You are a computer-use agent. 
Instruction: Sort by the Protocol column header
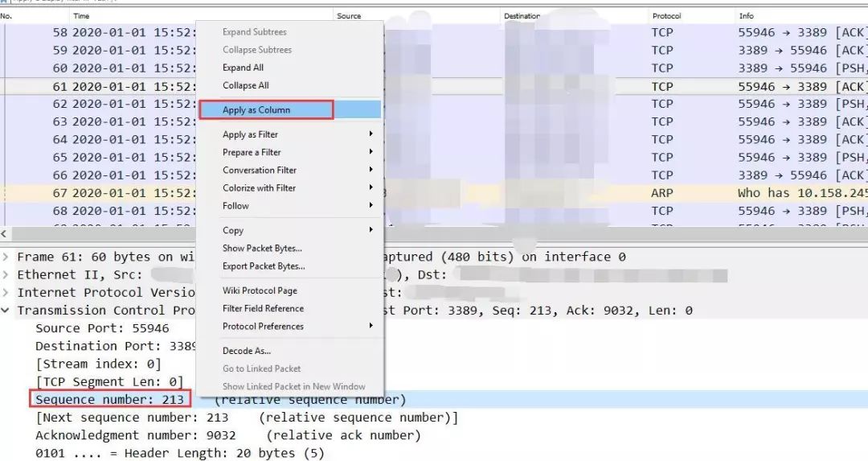692,16
